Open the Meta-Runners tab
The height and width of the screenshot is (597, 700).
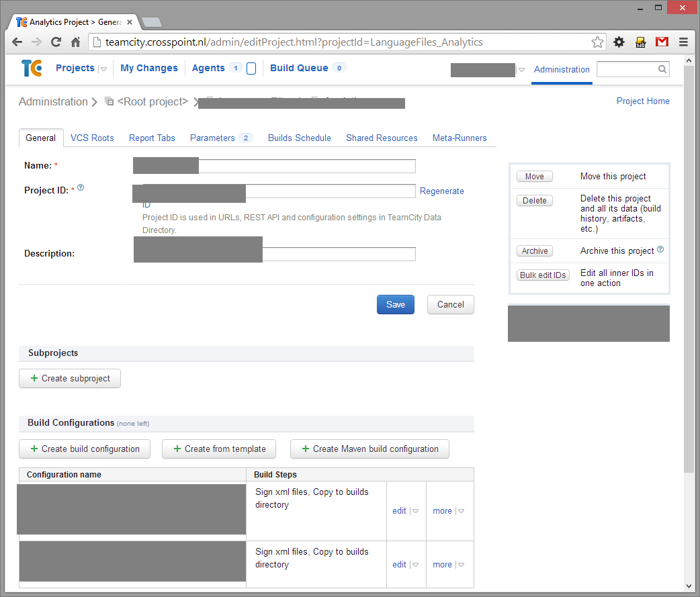[460, 138]
